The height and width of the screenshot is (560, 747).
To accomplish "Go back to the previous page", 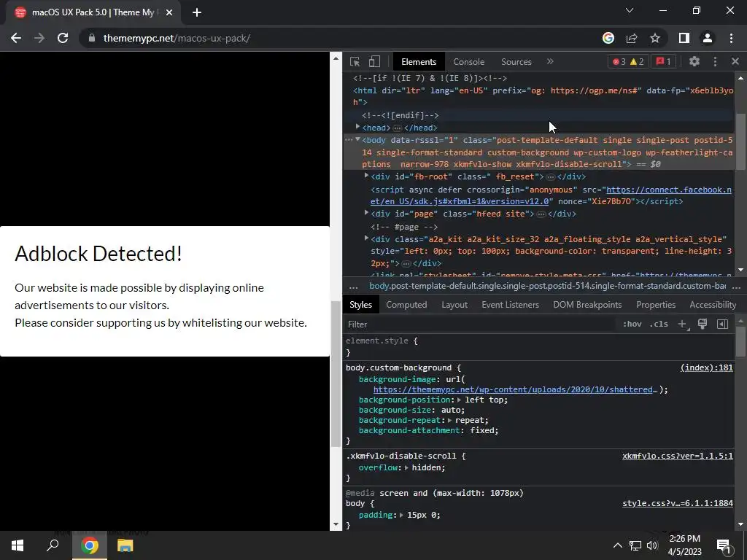I will (16, 38).
